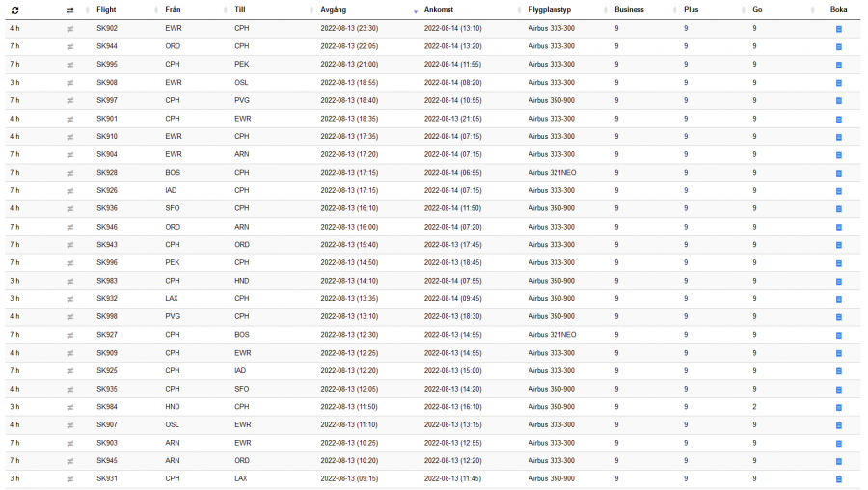Click the Boka icon for SK944

[x=838, y=46]
